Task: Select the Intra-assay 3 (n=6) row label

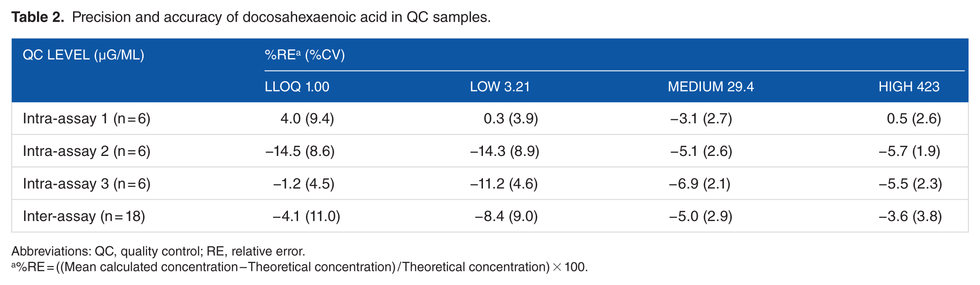Action: [x=87, y=184]
